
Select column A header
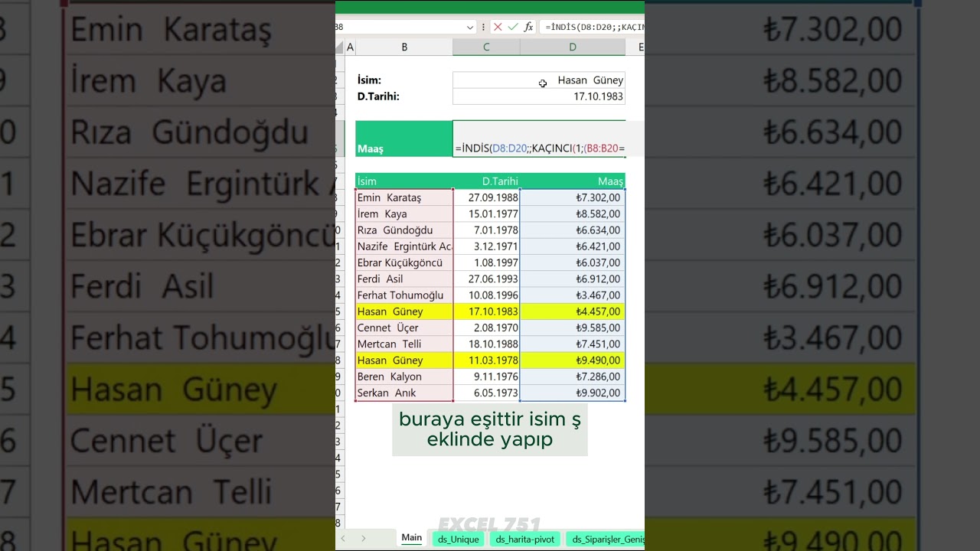(x=350, y=47)
